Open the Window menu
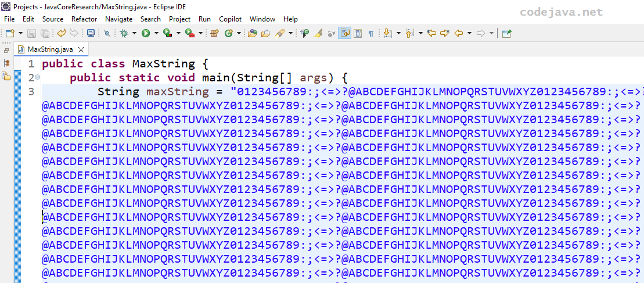 262,19
